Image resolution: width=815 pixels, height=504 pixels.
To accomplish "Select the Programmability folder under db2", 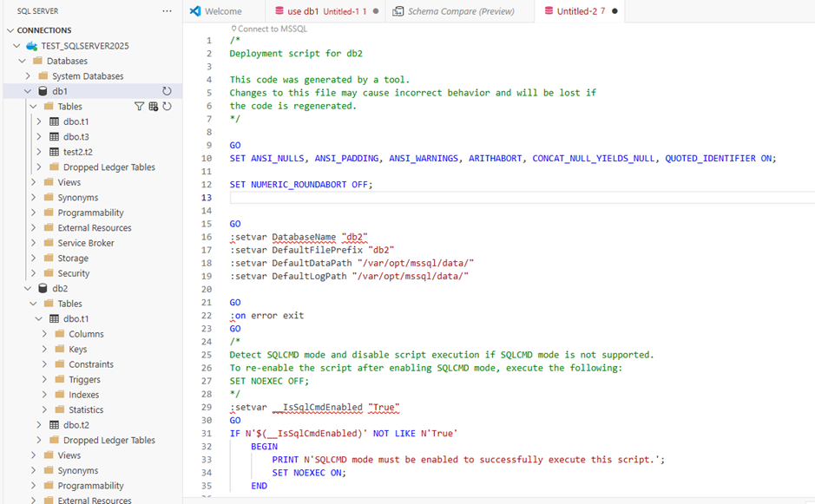I will click(x=91, y=485).
